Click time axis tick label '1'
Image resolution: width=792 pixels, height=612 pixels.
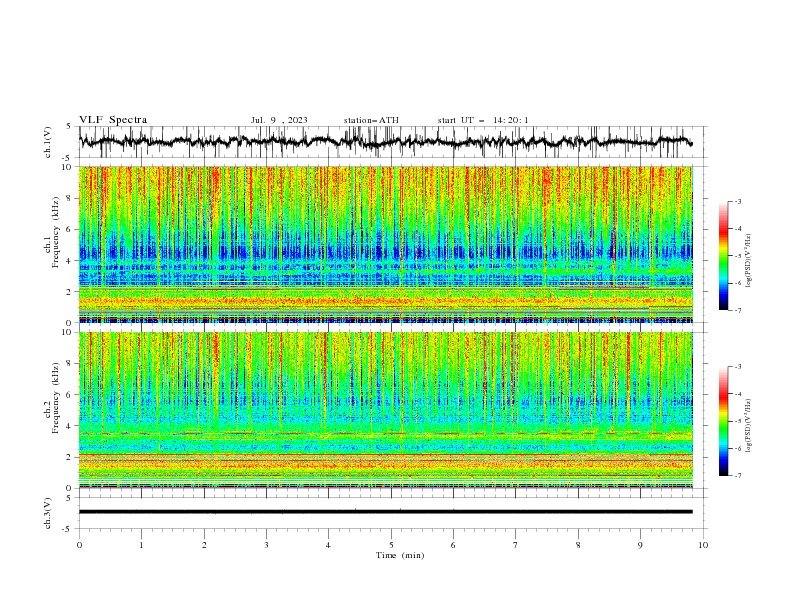pyautogui.click(x=141, y=545)
